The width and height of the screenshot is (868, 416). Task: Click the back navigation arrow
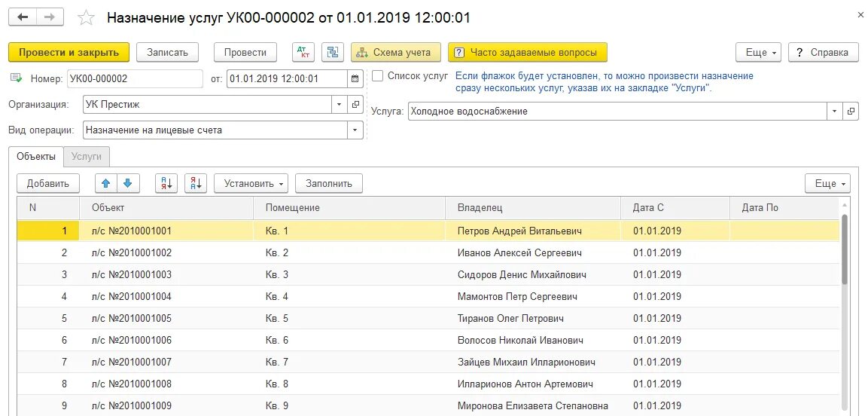pos(23,17)
